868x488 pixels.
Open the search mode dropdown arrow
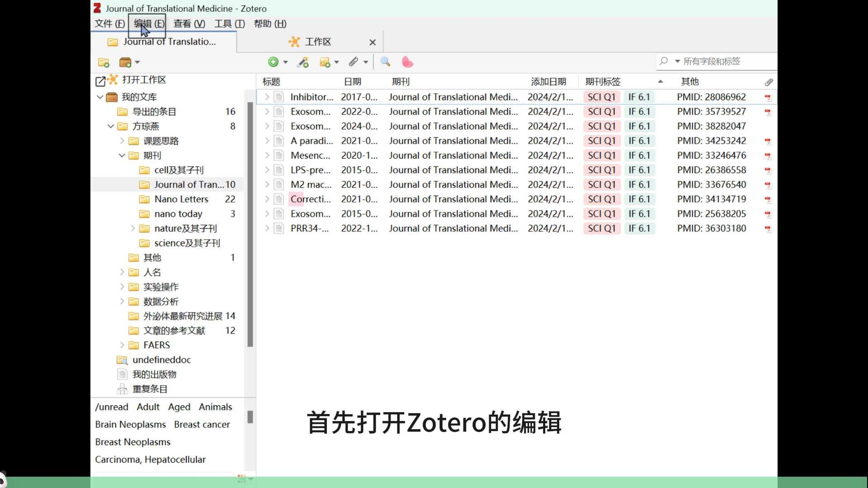677,61
